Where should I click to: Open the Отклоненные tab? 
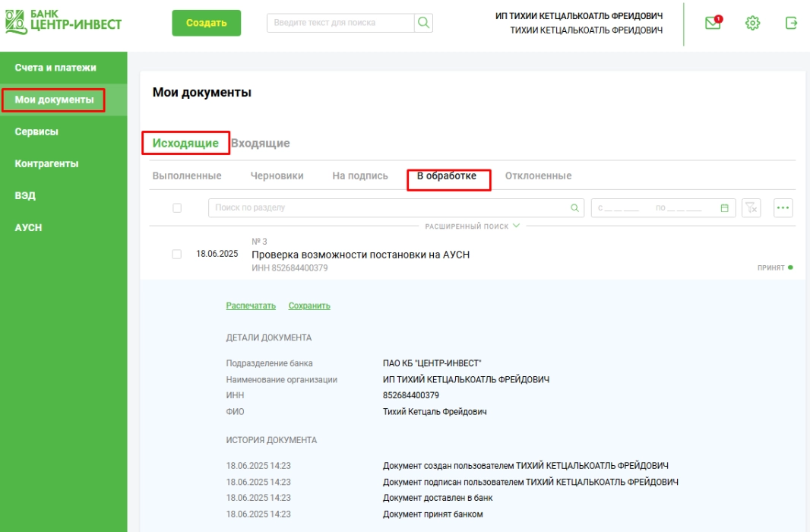point(538,176)
